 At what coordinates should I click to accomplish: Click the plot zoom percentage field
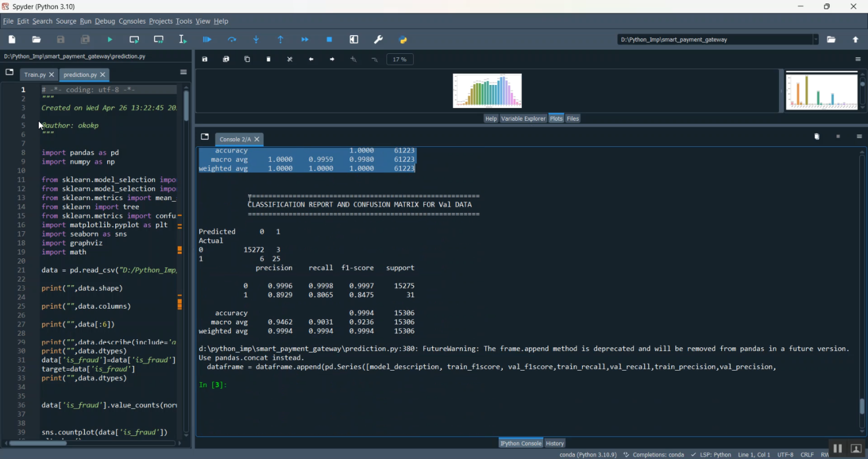[x=399, y=59]
